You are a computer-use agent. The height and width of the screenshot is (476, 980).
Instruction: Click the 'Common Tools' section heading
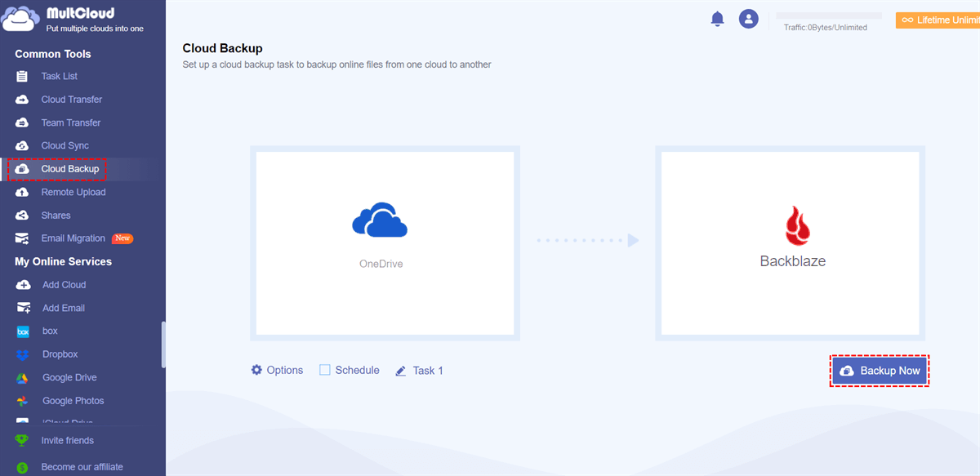click(x=53, y=54)
